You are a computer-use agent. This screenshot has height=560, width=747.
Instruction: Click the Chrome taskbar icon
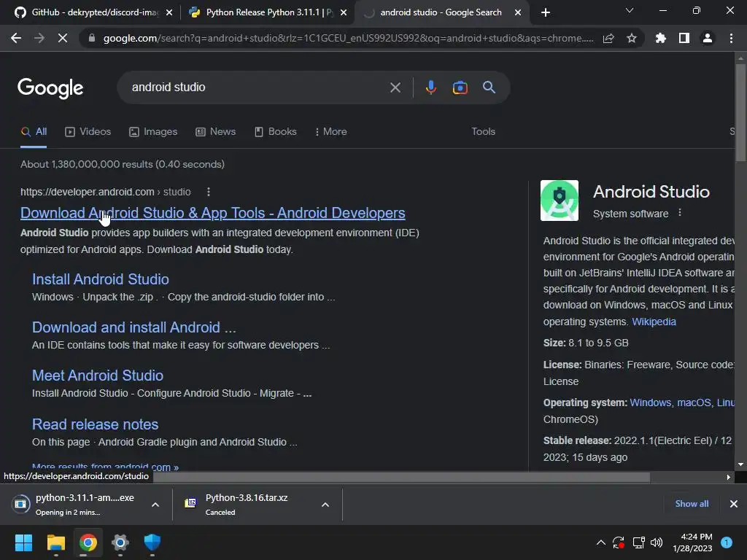(x=88, y=542)
